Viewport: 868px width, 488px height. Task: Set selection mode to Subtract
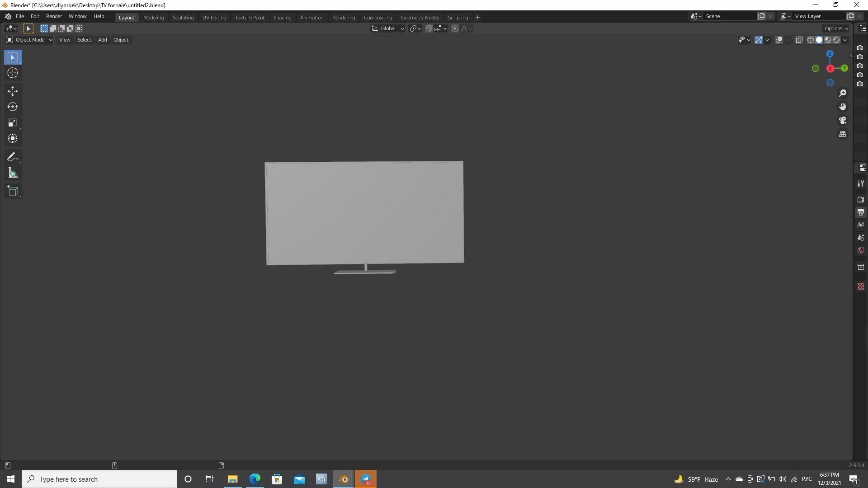(61, 28)
